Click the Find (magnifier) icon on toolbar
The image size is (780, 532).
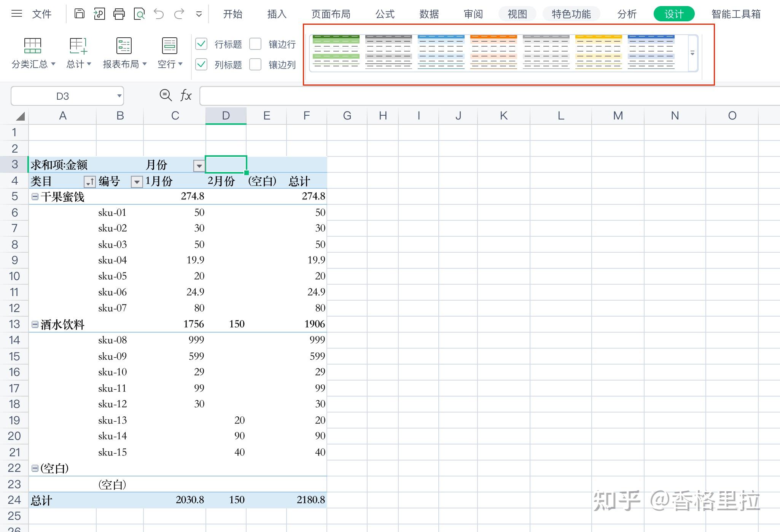[139, 14]
